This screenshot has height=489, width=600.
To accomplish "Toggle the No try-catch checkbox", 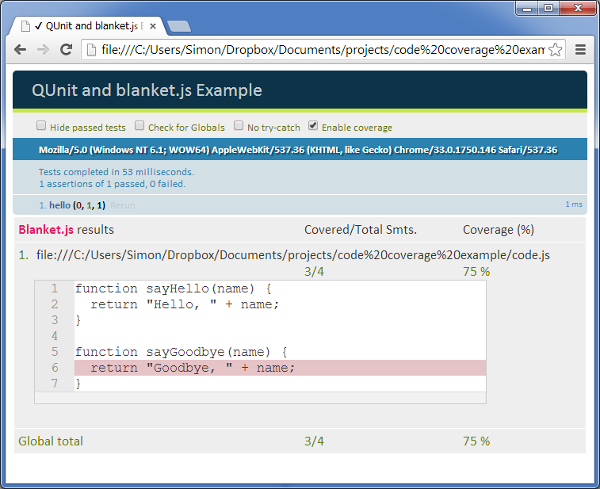I will click(x=238, y=126).
